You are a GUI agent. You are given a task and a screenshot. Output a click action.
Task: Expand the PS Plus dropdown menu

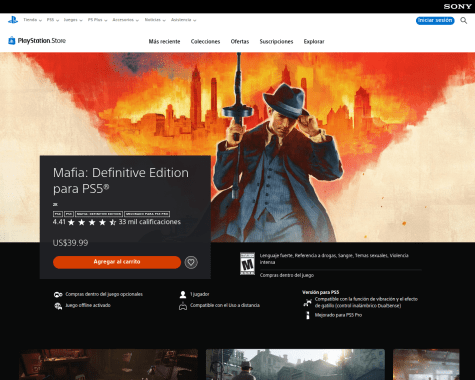point(98,20)
